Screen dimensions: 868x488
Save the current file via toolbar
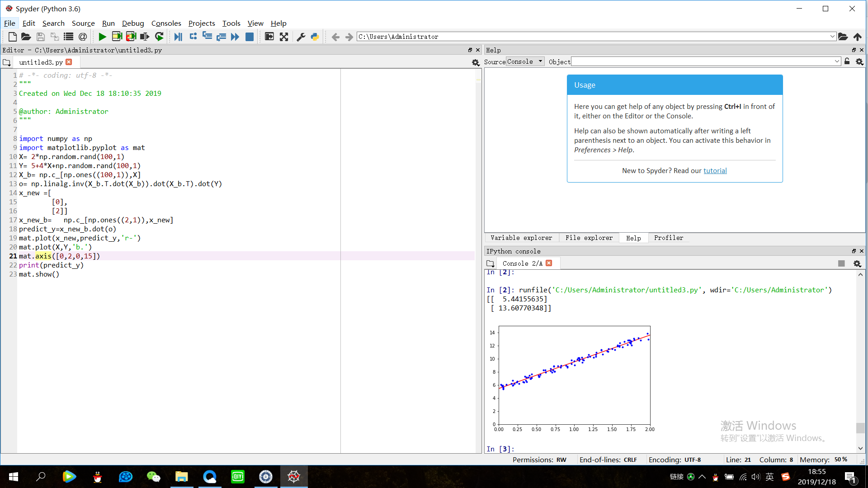click(41, 37)
